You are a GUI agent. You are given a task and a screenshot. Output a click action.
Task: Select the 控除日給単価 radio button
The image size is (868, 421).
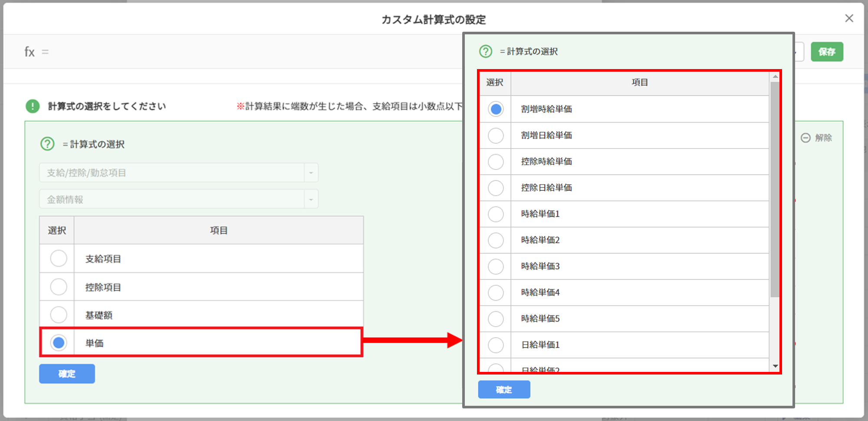[496, 188]
